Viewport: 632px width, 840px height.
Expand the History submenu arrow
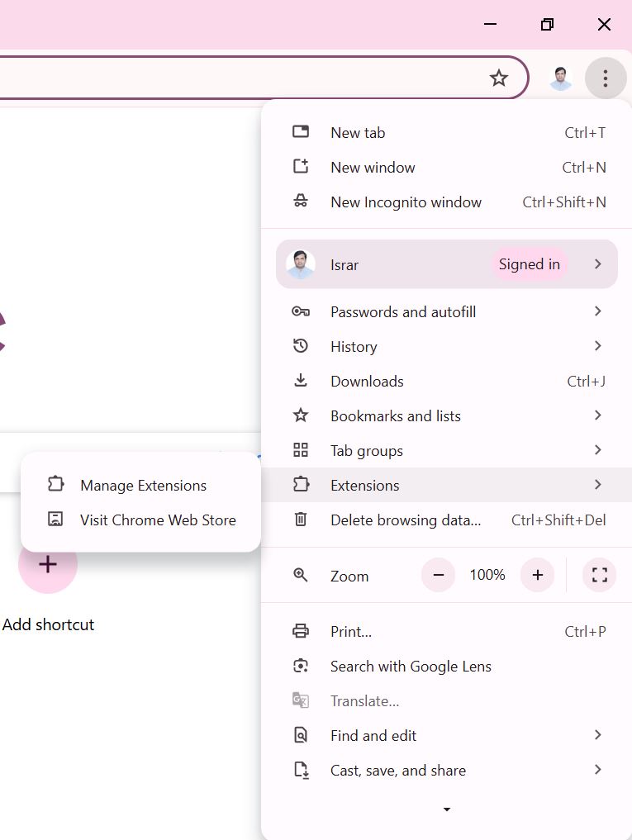tap(597, 346)
